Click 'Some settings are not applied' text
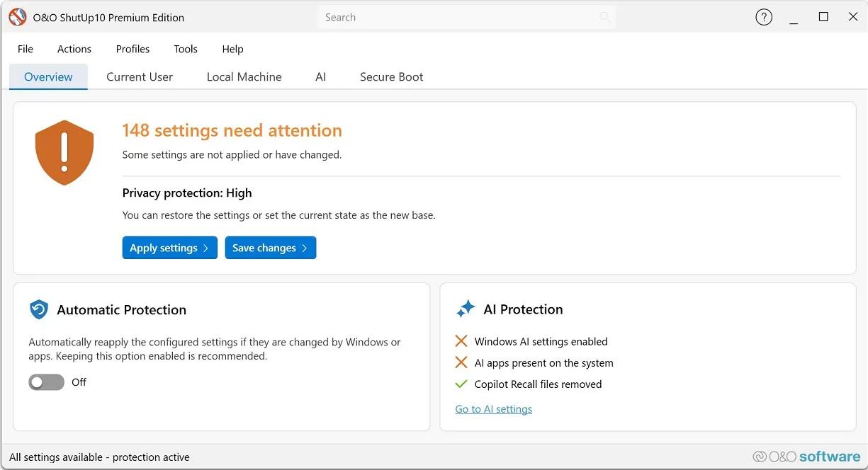 coord(232,154)
